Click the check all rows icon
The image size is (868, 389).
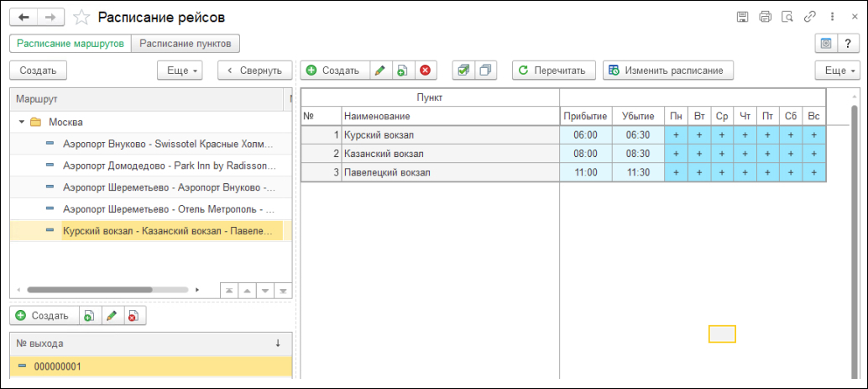[464, 71]
